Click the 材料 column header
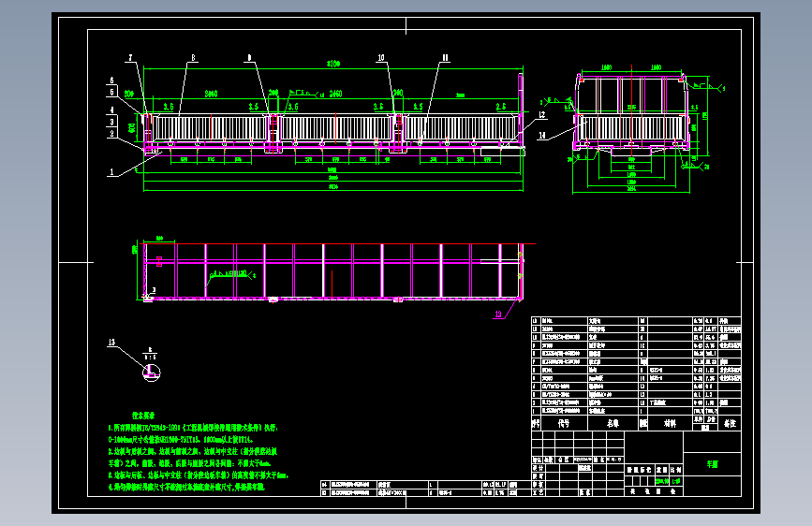The height and width of the screenshot is (526, 812). click(670, 423)
